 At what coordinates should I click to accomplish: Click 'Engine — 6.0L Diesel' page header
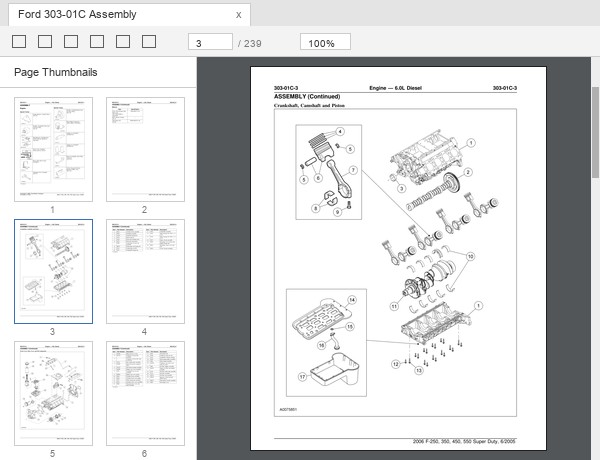[x=395, y=88]
